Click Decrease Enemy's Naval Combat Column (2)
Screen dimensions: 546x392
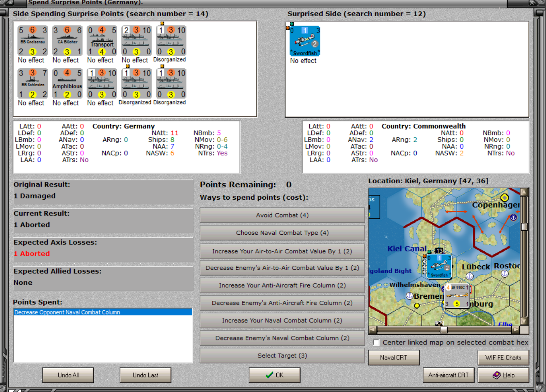click(x=282, y=338)
